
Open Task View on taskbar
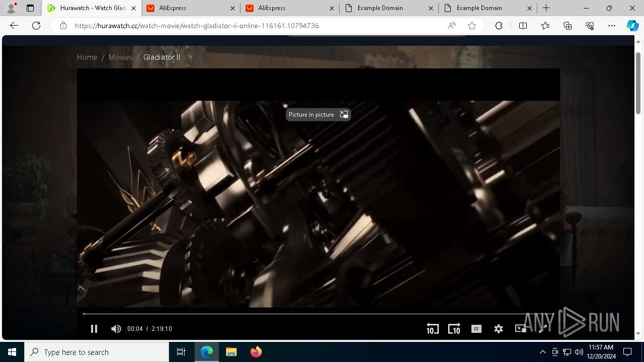pos(181,352)
